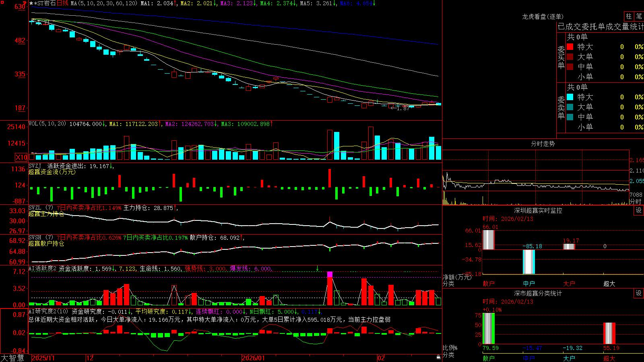
Task: Click the red 特大 buy-order color swatch
Action: click(570, 47)
